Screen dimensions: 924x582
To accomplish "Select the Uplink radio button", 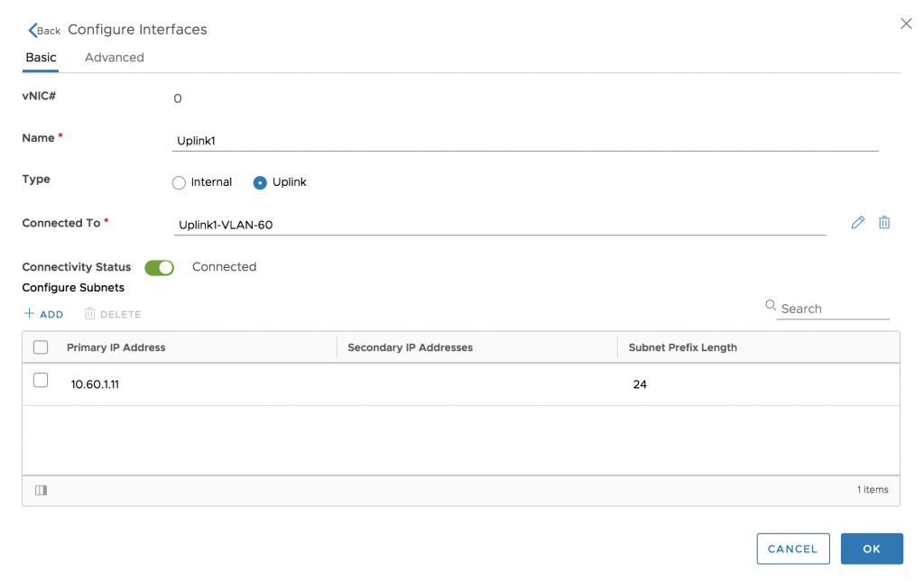I will pyautogui.click(x=260, y=182).
